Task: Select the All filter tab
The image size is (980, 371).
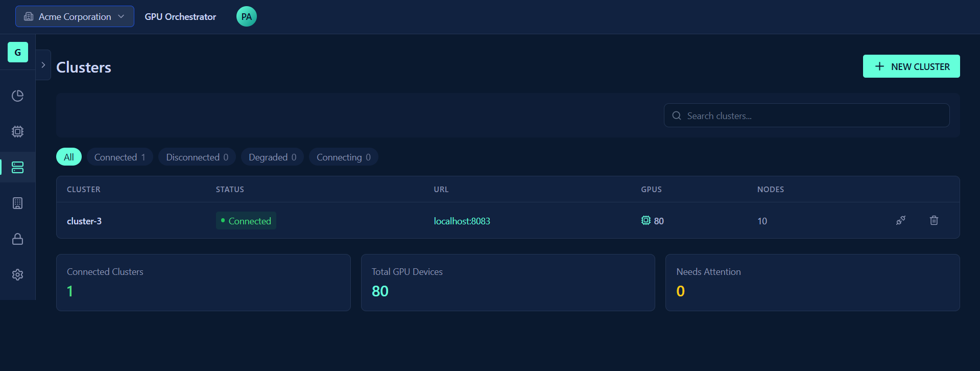Action: [x=69, y=157]
